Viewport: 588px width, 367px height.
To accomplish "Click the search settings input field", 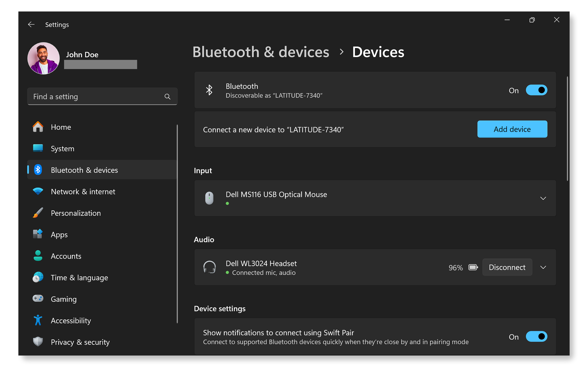I will coord(101,96).
